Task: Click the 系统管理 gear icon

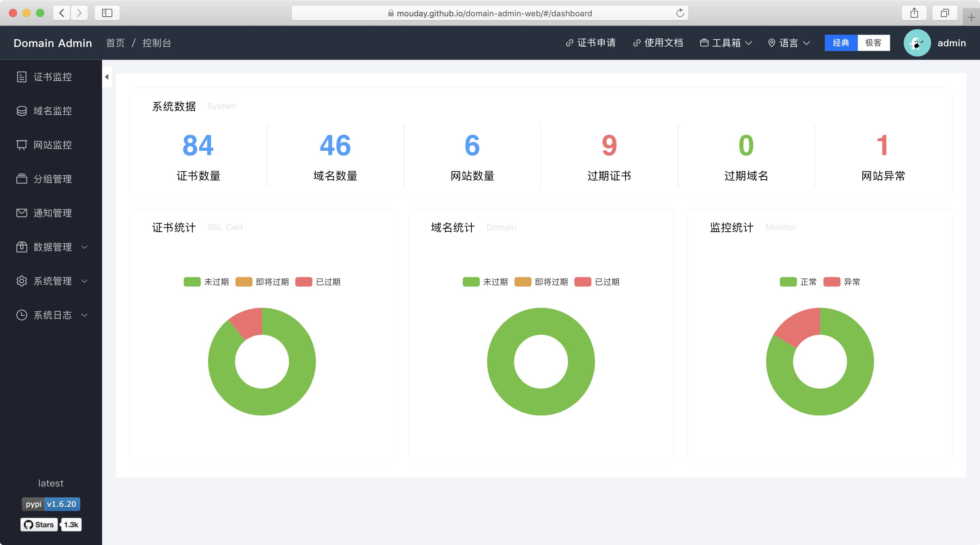Action: pyautogui.click(x=22, y=281)
